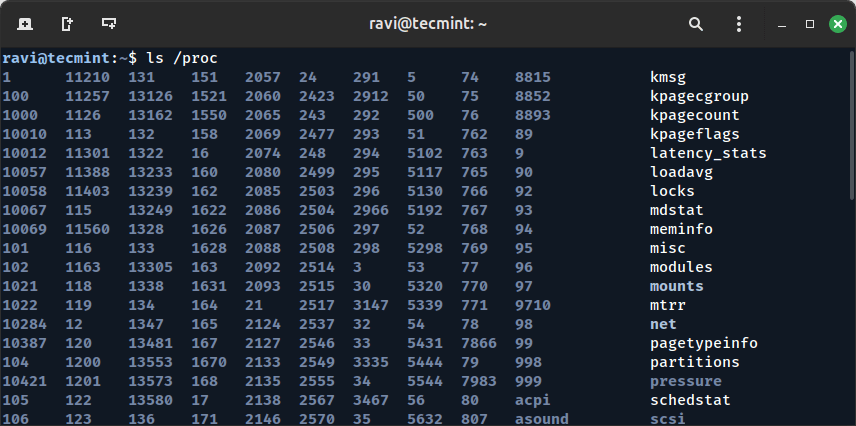Click process ID 9710
Image resolution: width=856 pixels, height=426 pixels.
click(532, 305)
